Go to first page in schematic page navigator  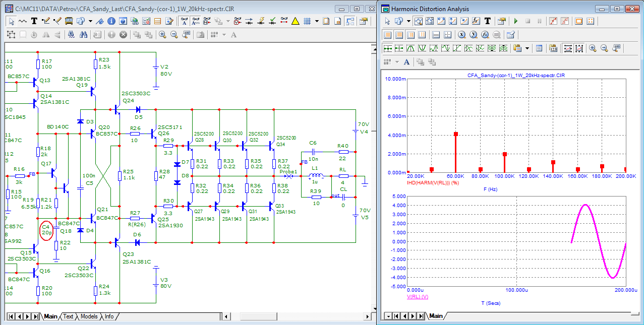[10, 316]
